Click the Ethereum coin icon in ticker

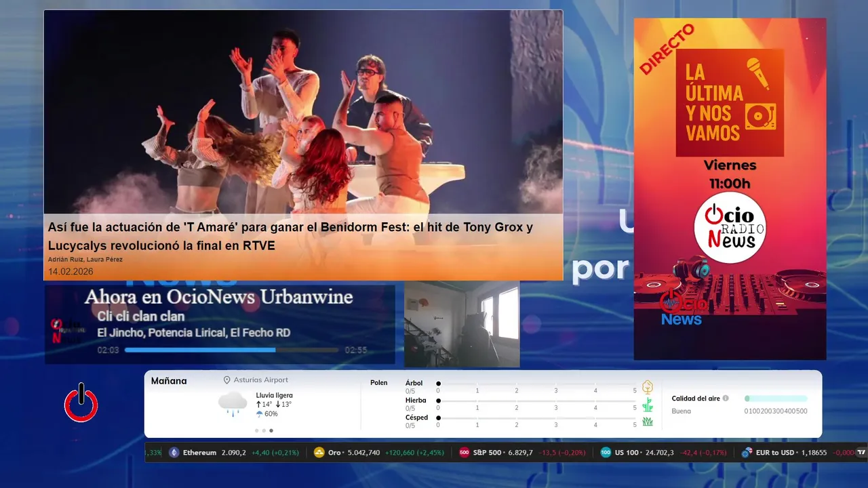point(174,452)
